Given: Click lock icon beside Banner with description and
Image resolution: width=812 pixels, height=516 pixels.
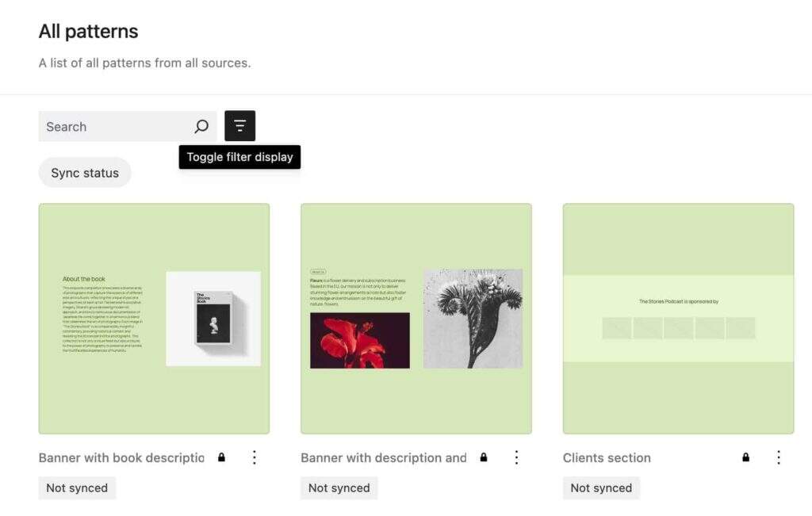Looking at the screenshot, I should click(483, 457).
